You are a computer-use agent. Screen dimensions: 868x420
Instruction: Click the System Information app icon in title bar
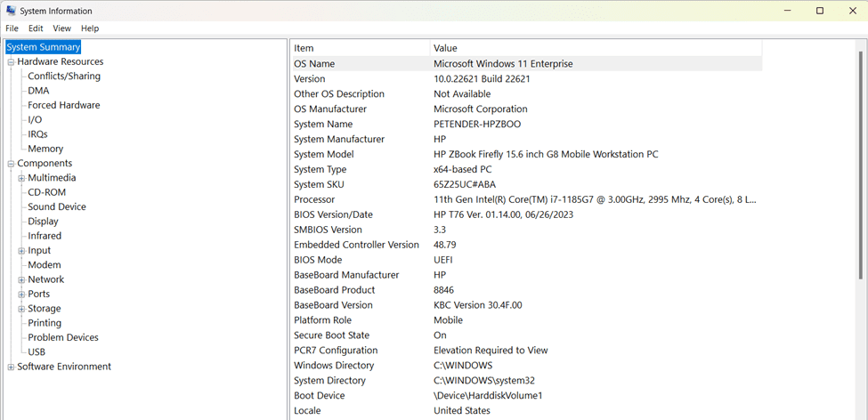pos(11,11)
